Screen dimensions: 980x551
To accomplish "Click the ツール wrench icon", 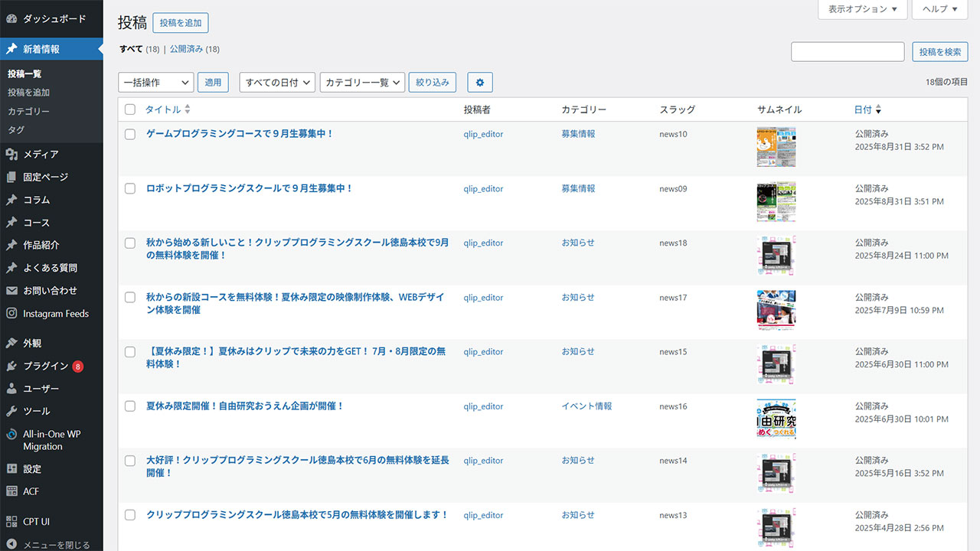I will coord(11,411).
